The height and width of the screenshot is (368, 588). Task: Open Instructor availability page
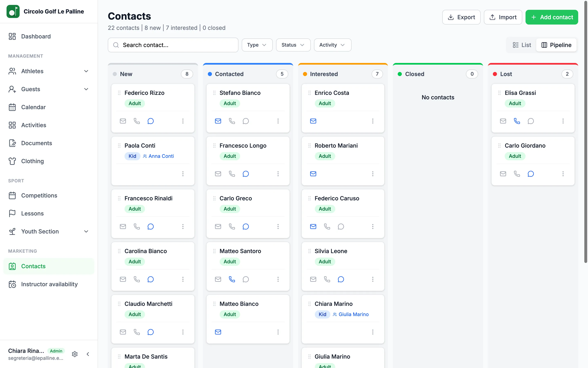[49, 284]
